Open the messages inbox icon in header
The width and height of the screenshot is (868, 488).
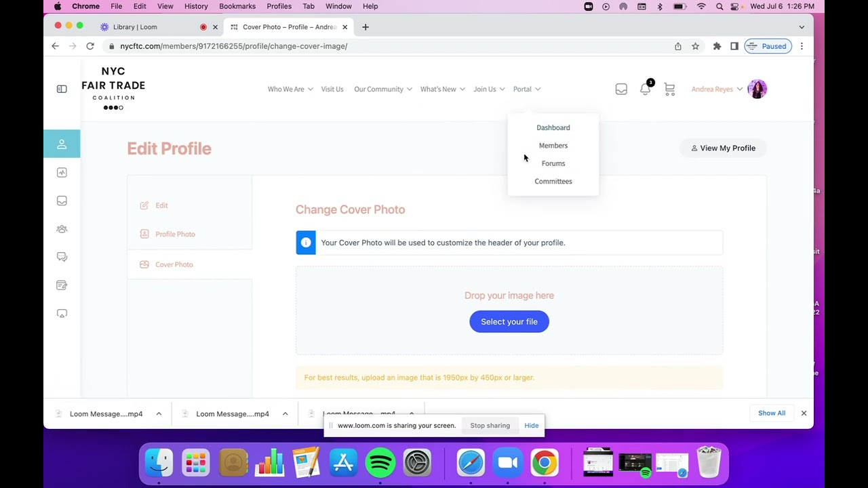[x=621, y=89]
